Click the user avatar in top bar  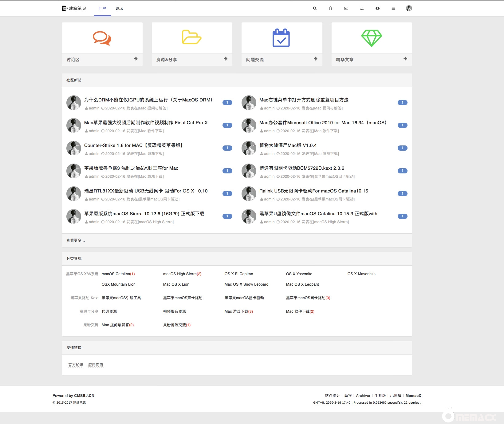point(409,8)
